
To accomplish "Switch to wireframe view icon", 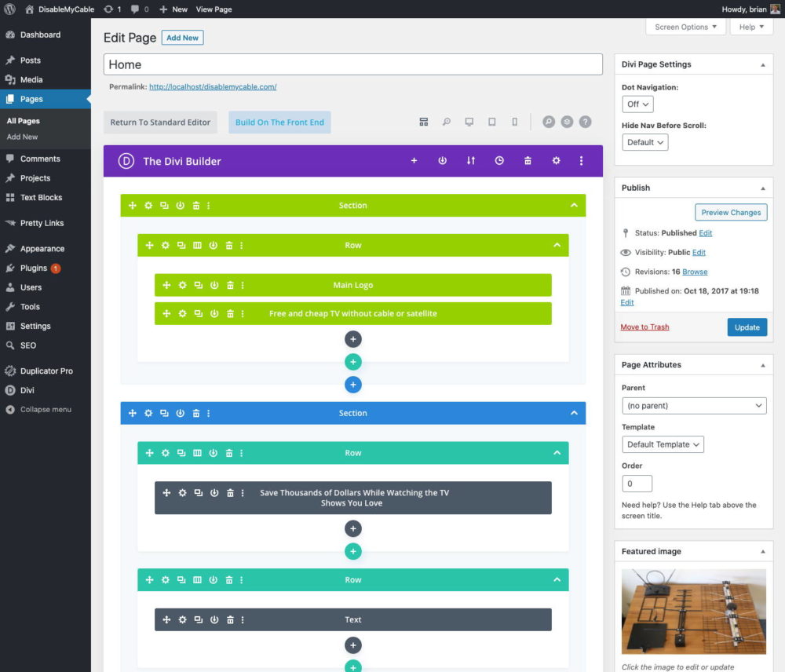I will 424,122.
